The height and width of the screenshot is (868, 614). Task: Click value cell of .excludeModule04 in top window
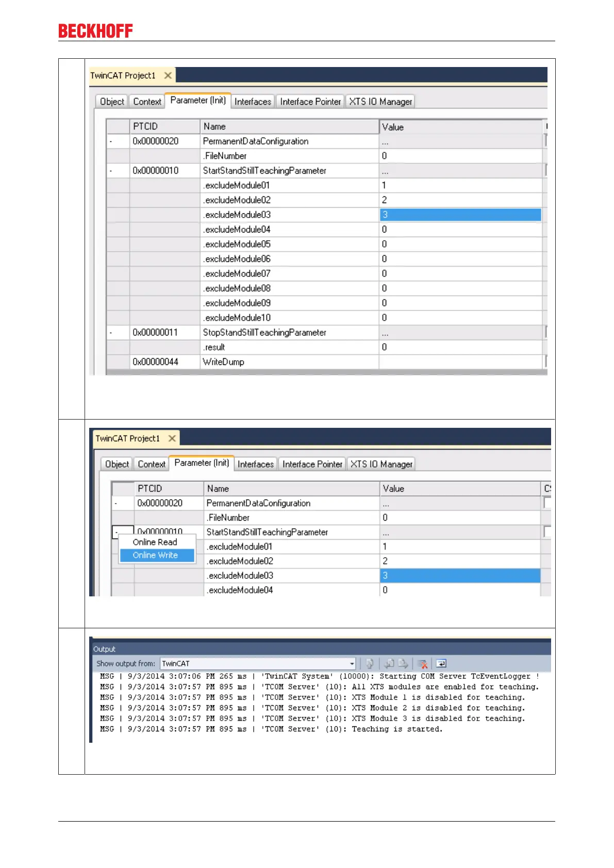(460, 229)
